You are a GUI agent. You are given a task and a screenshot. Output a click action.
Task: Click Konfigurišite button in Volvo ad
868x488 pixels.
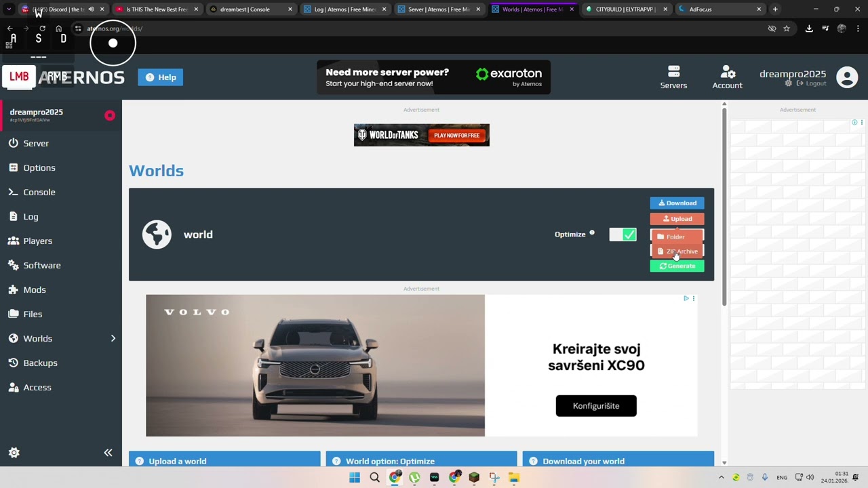(596, 406)
